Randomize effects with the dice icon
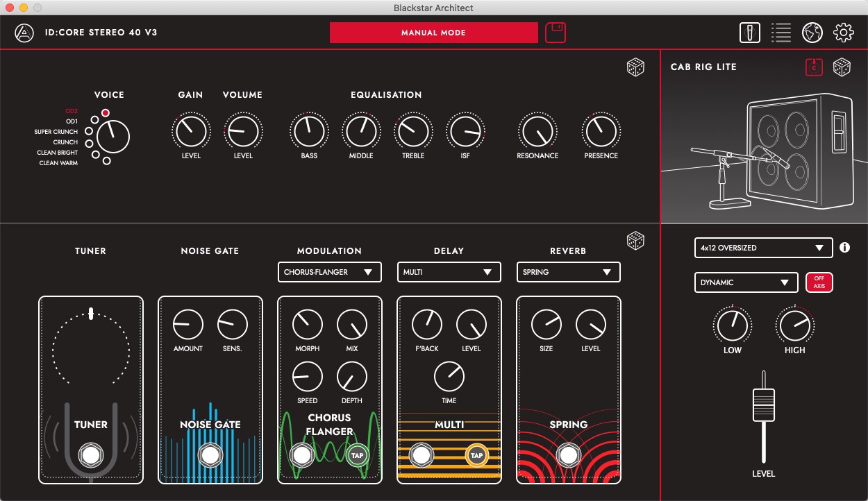The image size is (868, 501). click(635, 240)
